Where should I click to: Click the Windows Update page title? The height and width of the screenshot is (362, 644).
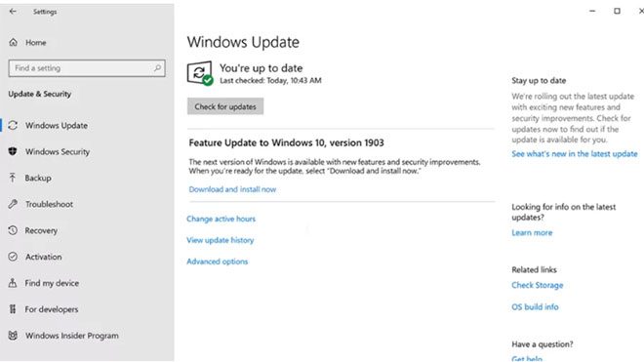tap(243, 42)
